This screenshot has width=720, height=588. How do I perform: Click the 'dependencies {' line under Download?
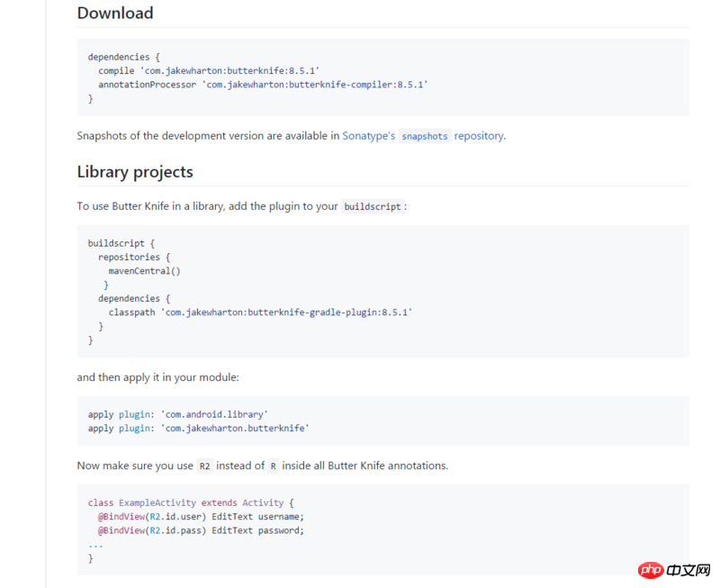[123, 57]
